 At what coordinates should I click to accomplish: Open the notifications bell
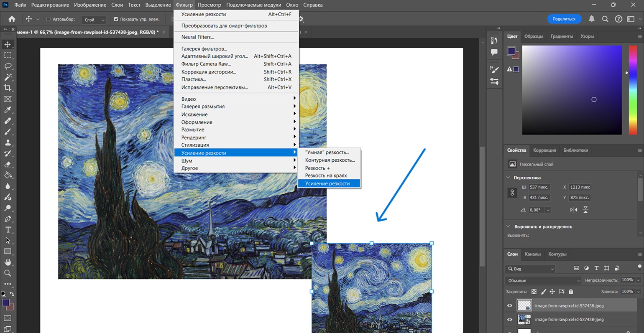(592, 19)
